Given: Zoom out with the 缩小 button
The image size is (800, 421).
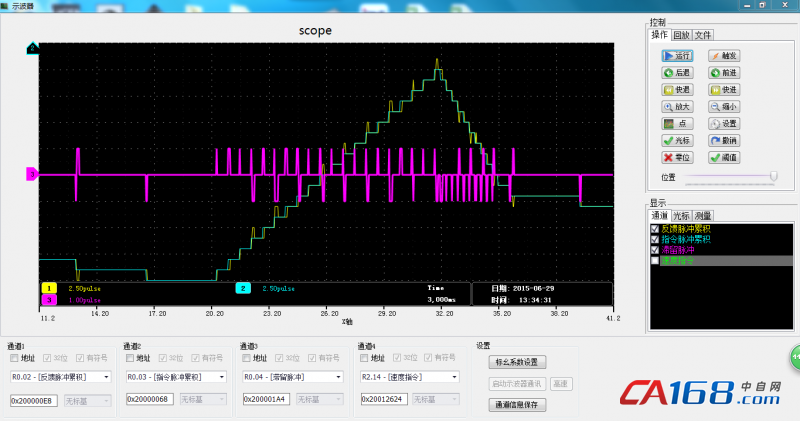Looking at the screenshot, I should 724,106.
